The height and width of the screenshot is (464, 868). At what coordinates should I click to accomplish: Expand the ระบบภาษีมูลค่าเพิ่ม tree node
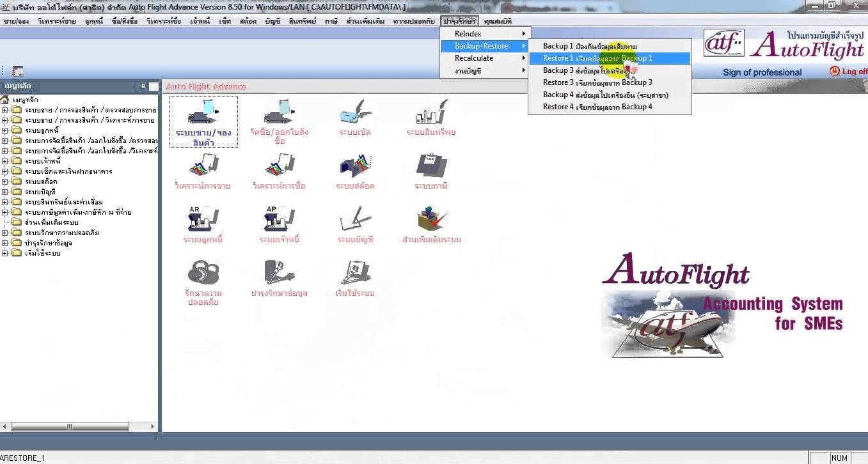[5, 212]
